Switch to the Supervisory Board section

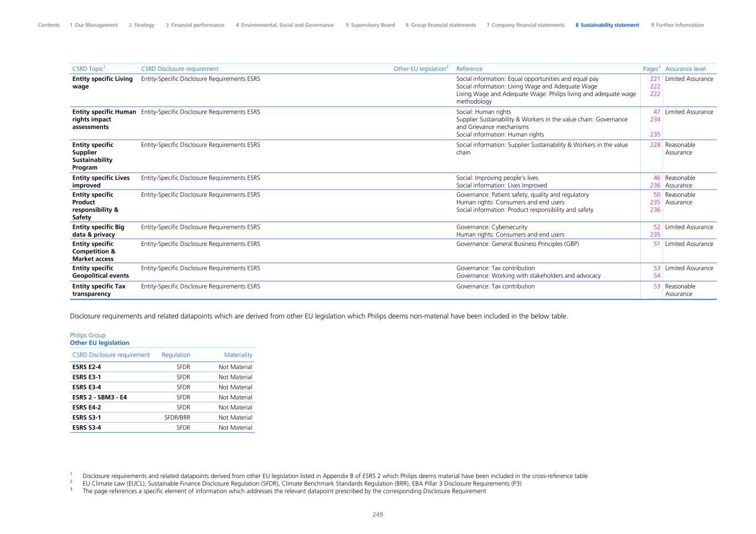pyautogui.click(x=370, y=25)
